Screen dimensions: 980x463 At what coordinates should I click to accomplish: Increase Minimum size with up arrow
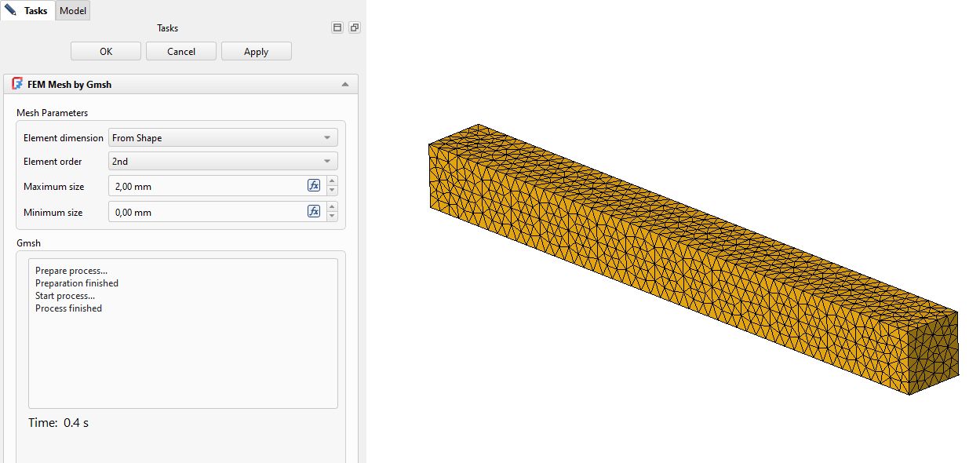(333, 207)
